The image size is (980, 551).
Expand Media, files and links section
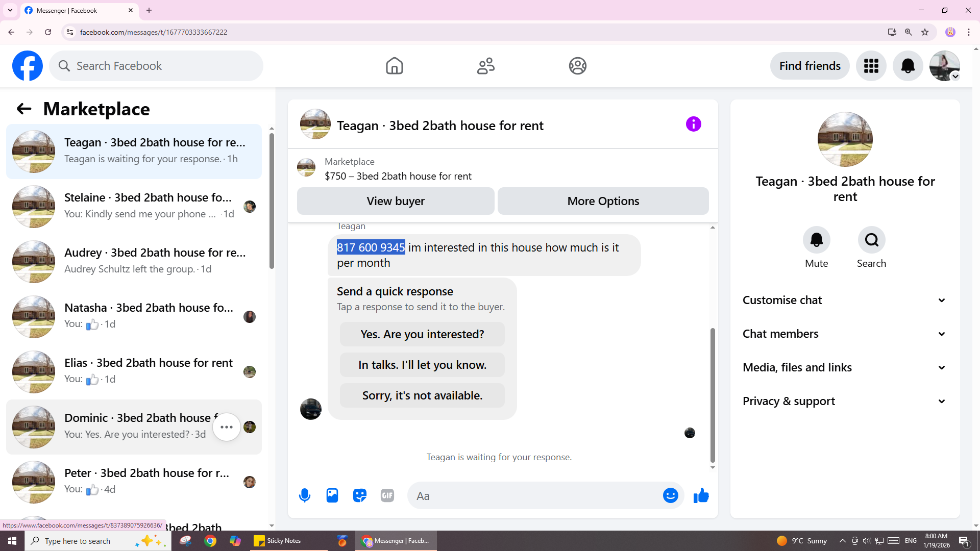(x=845, y=367)
